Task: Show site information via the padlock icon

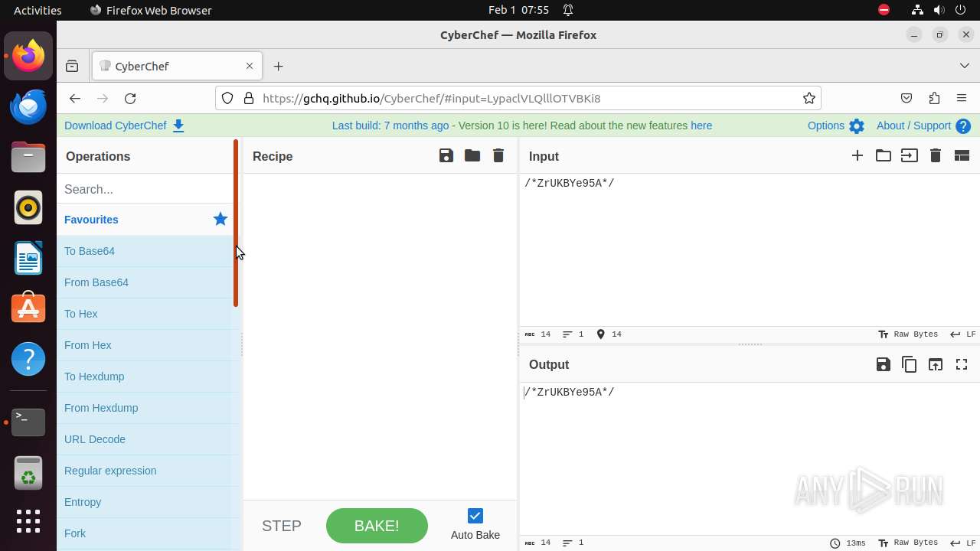Action: tap(248, 98)
